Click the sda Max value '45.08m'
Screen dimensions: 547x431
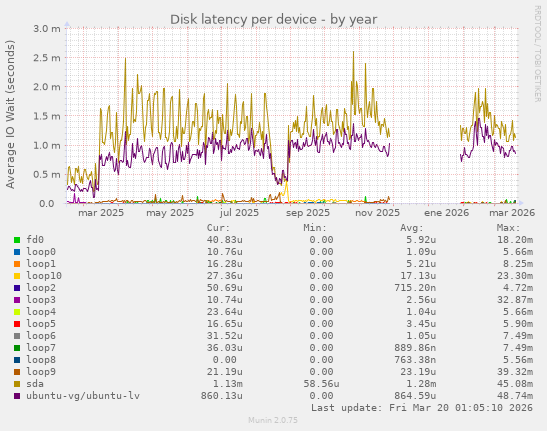pyautogui.click(x=515, y=384)
